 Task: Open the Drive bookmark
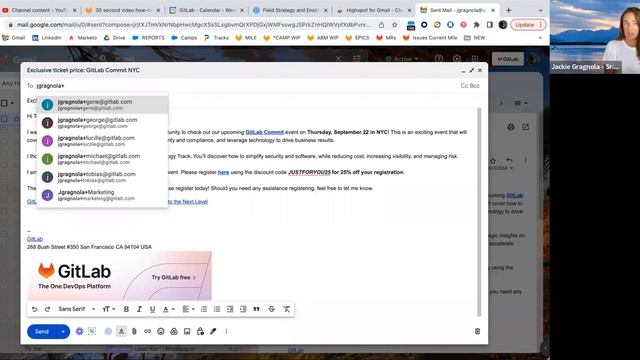[x=115, y=38]
